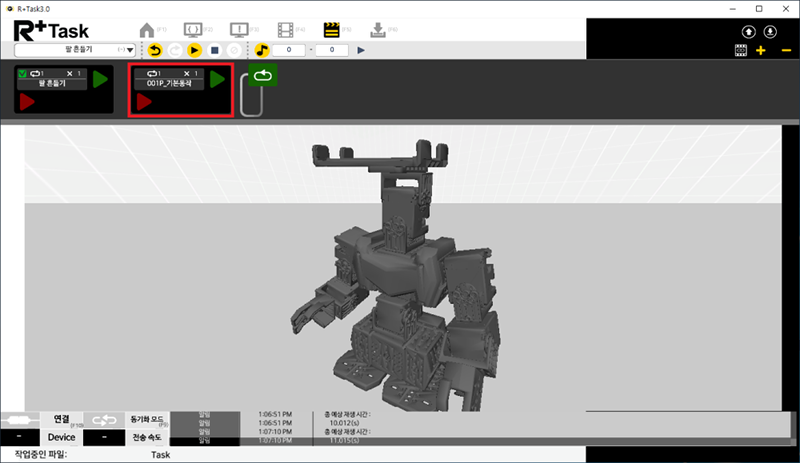Toggle the green checkbox on 팔 흔들기 unit
Viewport: 800px width, 463px height.
tap(24, 74)
